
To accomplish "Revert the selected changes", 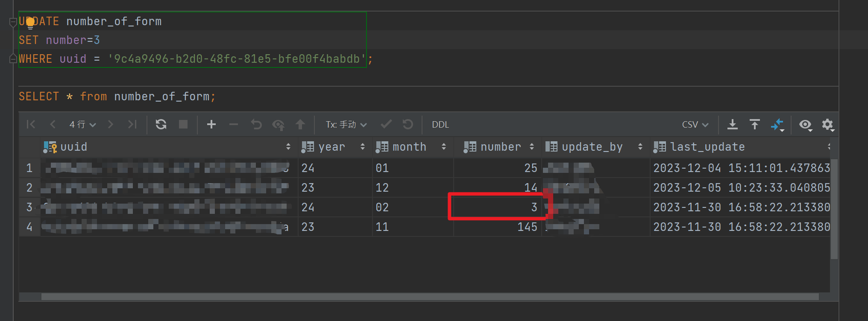I will click(256, 124).
